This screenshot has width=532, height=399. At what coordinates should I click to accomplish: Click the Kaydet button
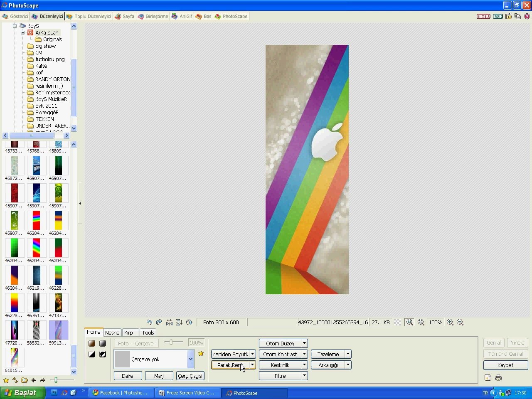pos(505,365)
